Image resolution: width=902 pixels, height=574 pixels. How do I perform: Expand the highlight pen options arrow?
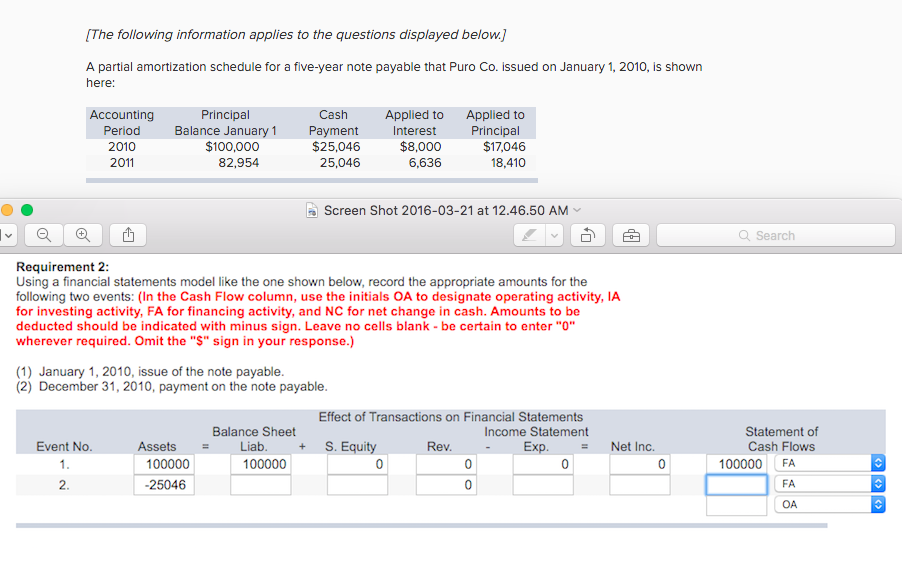pyautogui.click(x=554, y=235)
